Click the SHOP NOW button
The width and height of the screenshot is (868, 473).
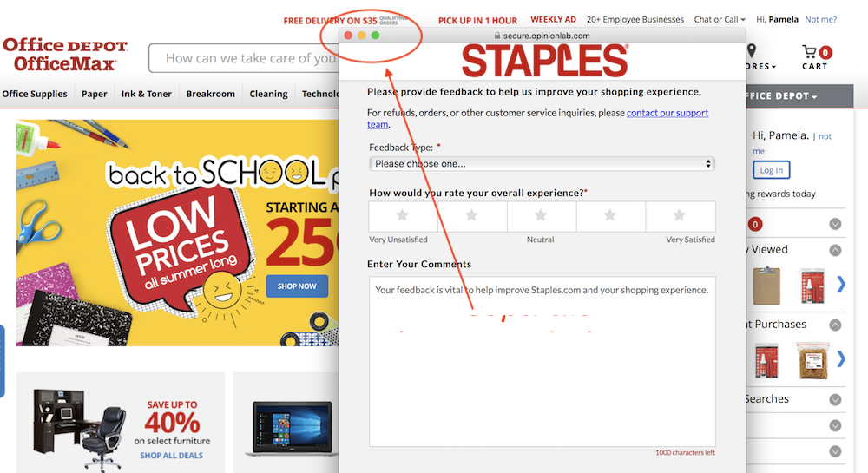(297, 286)
